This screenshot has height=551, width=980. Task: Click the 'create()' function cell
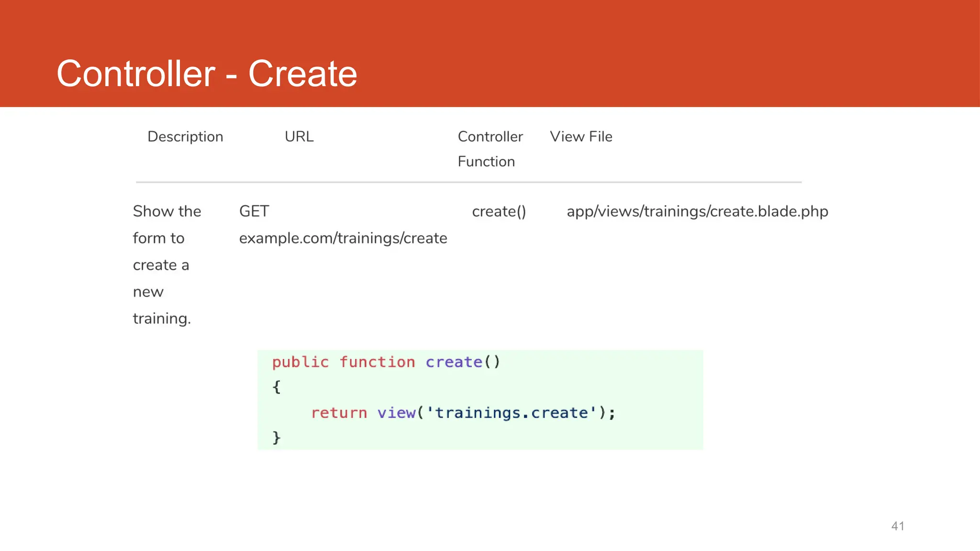pyautogui.click(x=499, y=211)
